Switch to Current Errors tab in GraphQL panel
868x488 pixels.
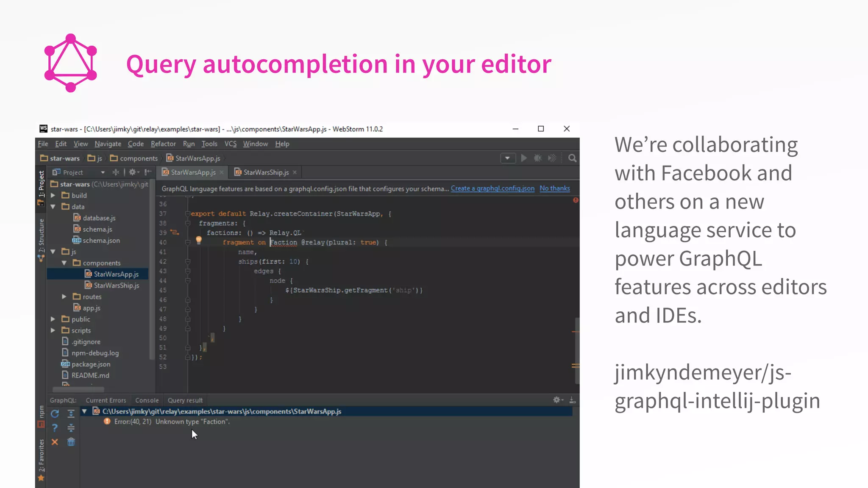pyautogui.click(x=106, y=400)
